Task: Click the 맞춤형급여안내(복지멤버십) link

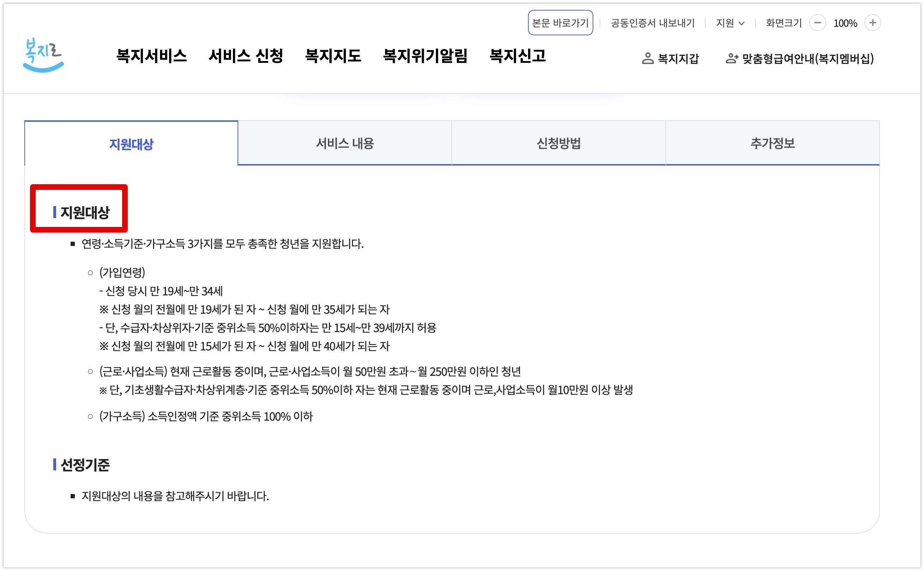Action: coord(808,59)
